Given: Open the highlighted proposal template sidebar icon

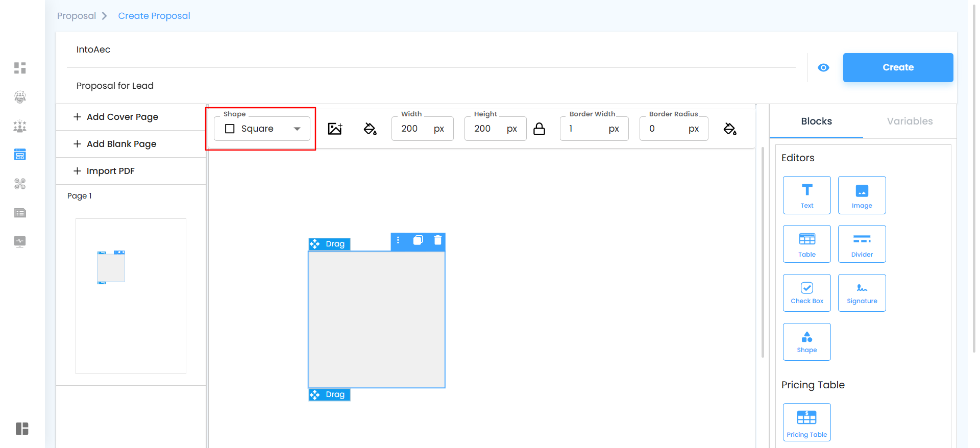Looking at the screenshot, I should (20, 155).
